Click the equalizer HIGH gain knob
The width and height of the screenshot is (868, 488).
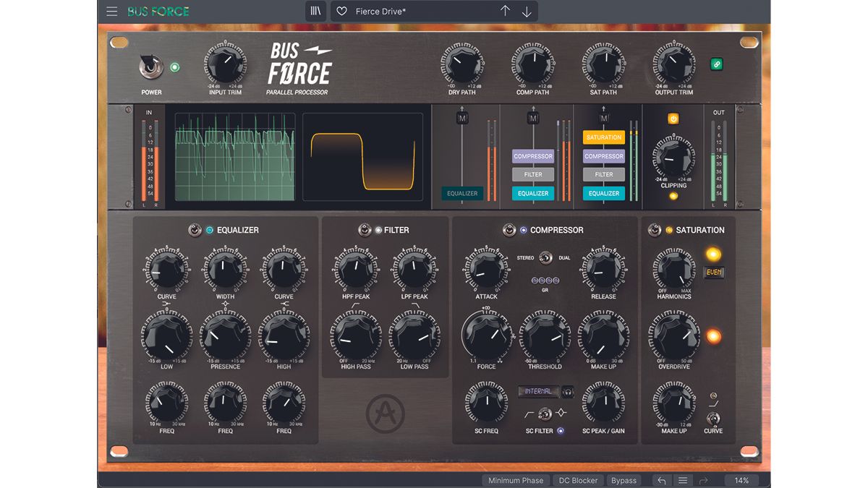(x=284, y=336)
